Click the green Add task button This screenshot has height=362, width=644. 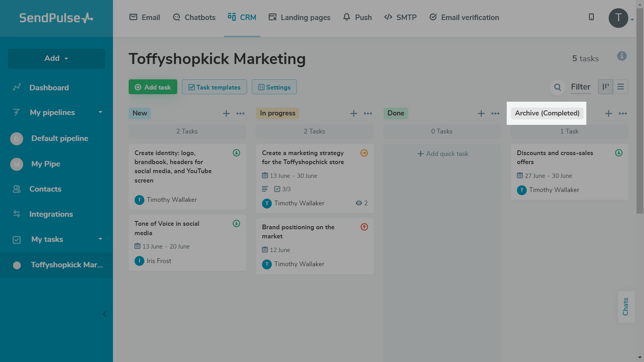tap(153, 87)
